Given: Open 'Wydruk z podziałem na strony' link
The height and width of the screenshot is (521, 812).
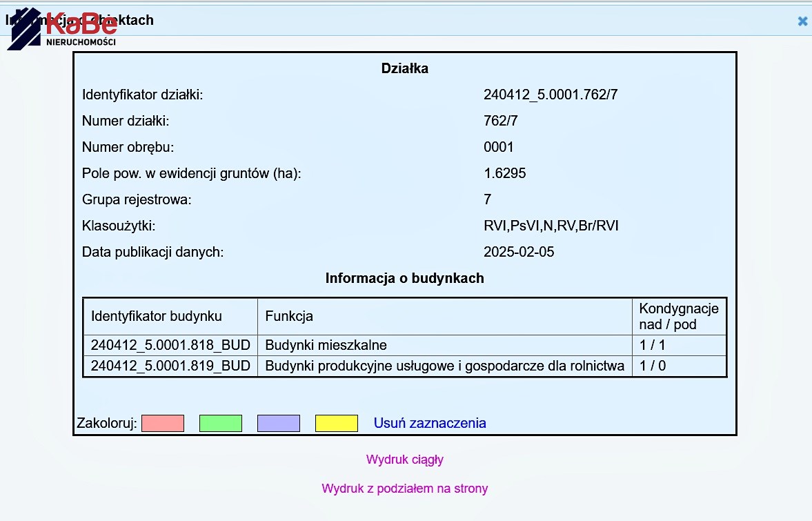Looking at the screenshot, I should tap(405, 489).
